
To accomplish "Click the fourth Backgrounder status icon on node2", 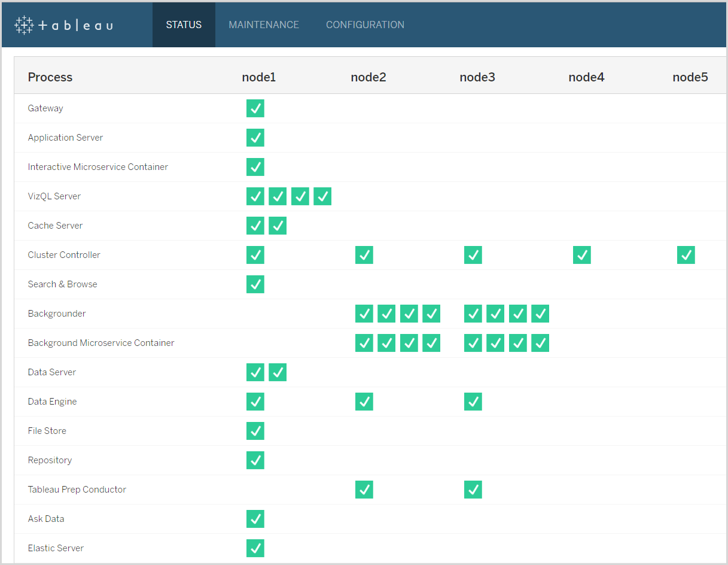I will point(431,314).
